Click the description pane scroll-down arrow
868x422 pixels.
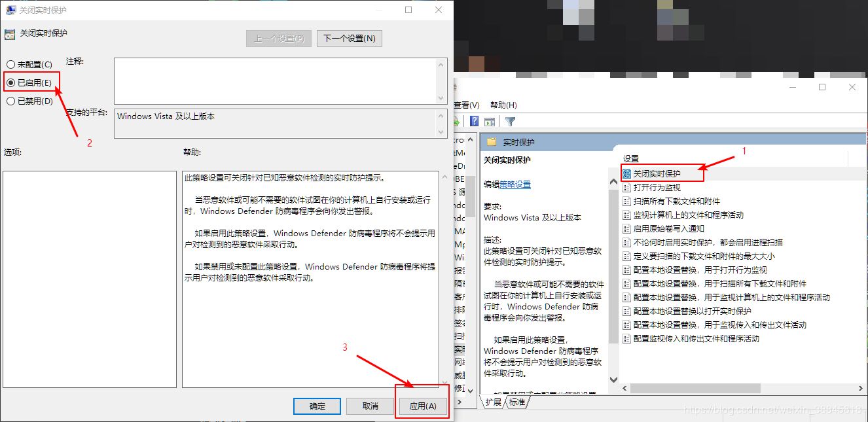pyautogui.click(x=613, y=379)
